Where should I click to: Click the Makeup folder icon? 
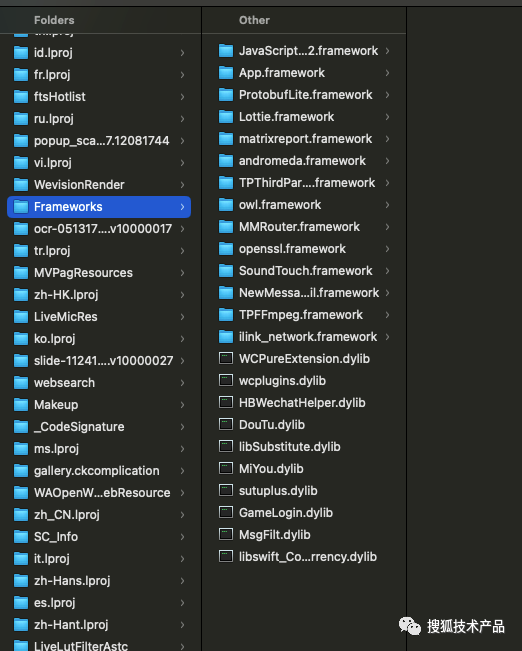[x=21, y=404]
